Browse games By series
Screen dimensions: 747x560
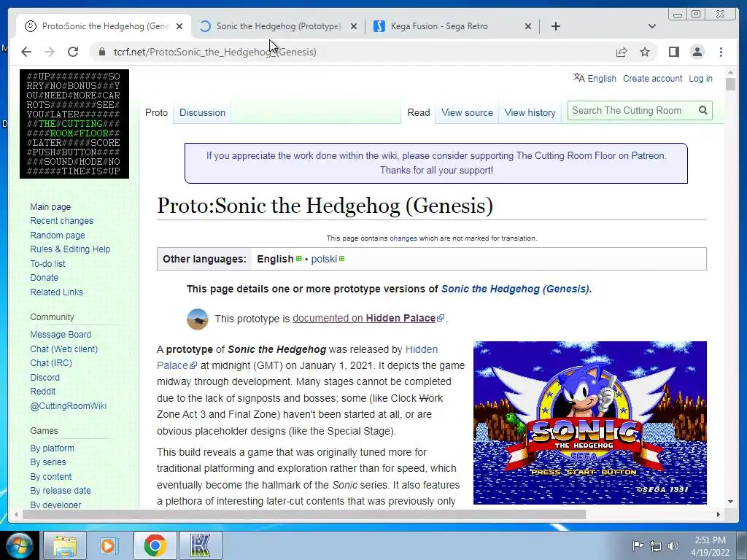coord(48,462)
